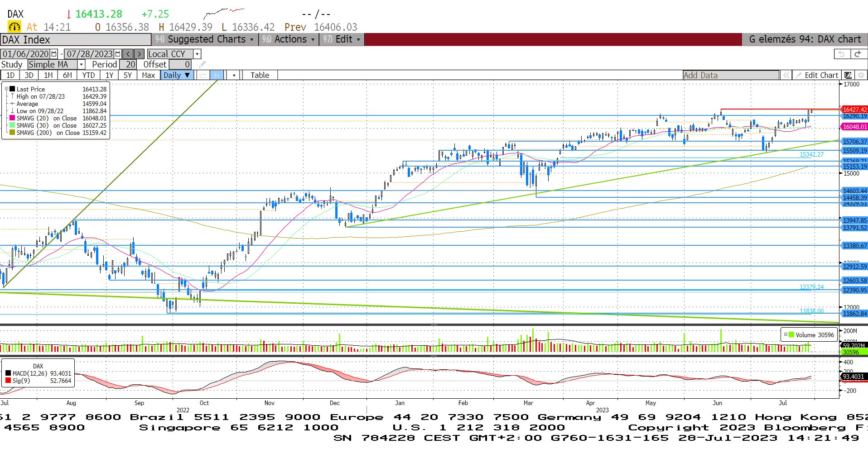The height and width of the screenshot is (463, 868).
Task: Click the undo arrow button
Action: (x=842, y=54)
